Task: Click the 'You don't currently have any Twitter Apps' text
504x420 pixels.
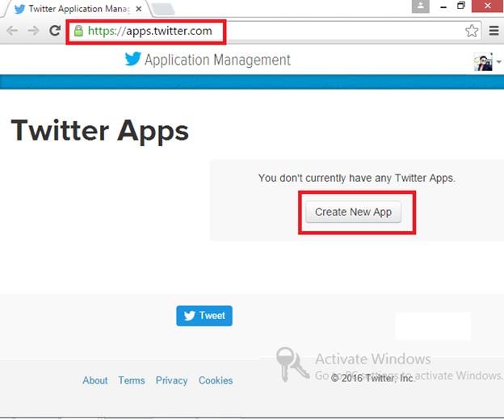Action: pyautogui.click(x=357, y=178)
